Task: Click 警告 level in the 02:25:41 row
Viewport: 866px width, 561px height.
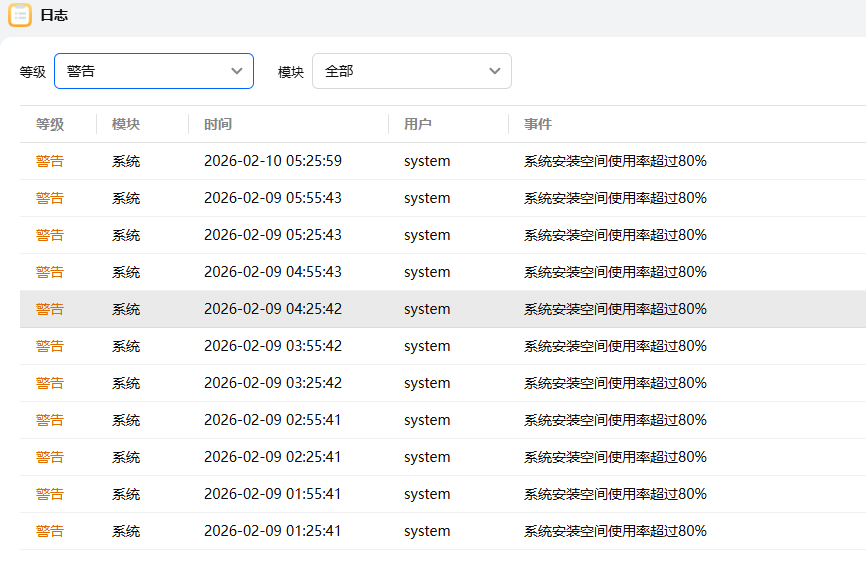Action: click(x=50, y=457)
